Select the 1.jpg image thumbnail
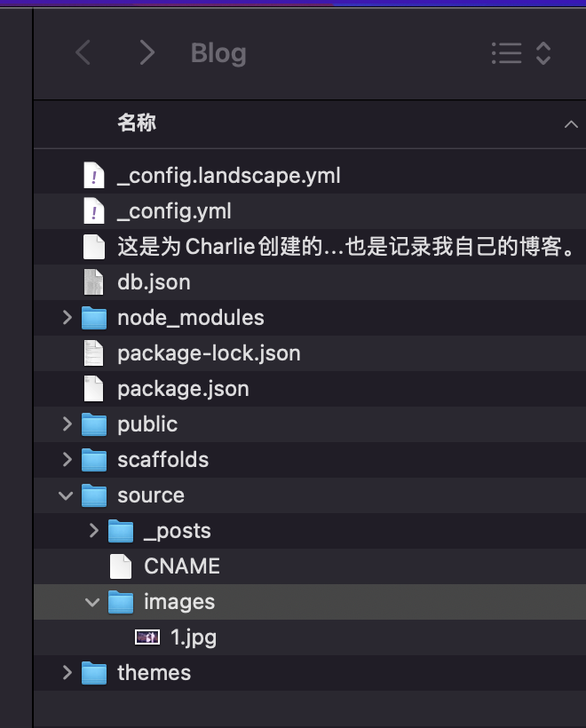Image resolution: width=586 pixels, height=728 pixels. pos(146,637)
